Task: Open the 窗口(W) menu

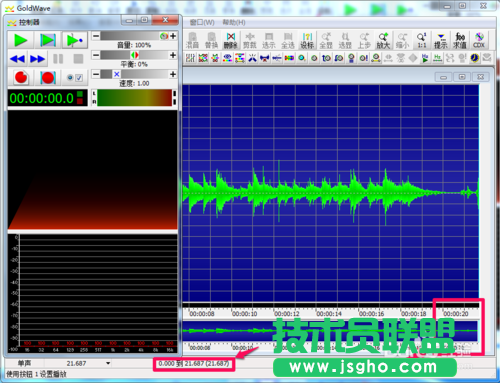Action: coord(202,22)
